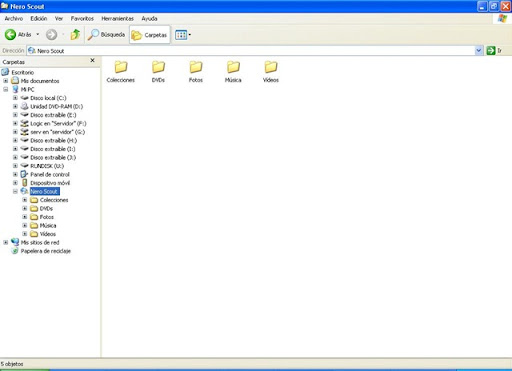Select Escritorio in the folder tree
This screenshot has height=371, width=512.
point(23,72)
